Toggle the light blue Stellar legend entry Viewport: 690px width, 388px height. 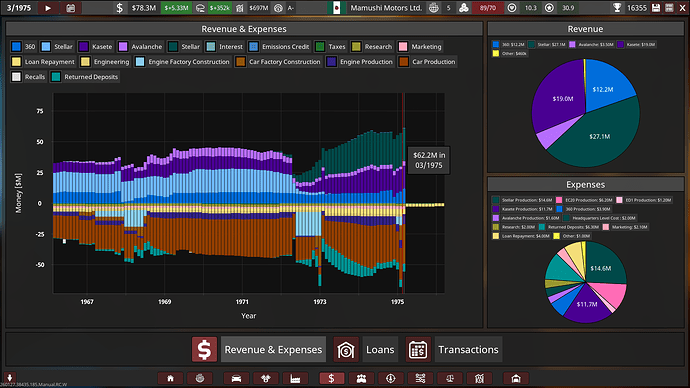tap(57, 47)
